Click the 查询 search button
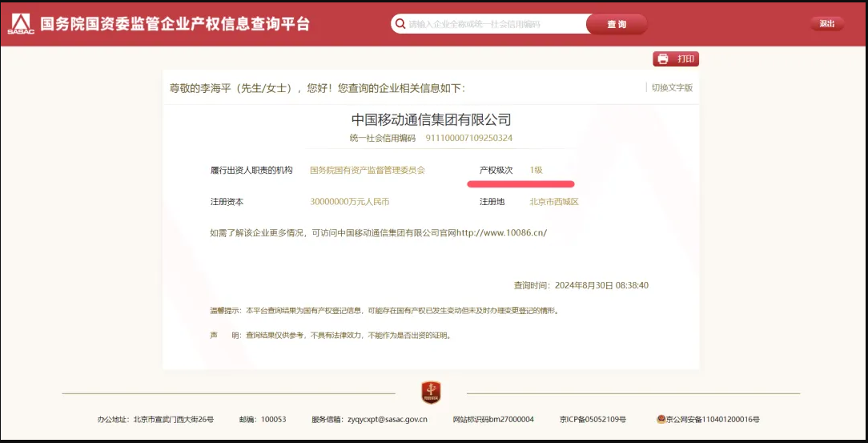Screen dimensions: 868x443 [616, 24]
